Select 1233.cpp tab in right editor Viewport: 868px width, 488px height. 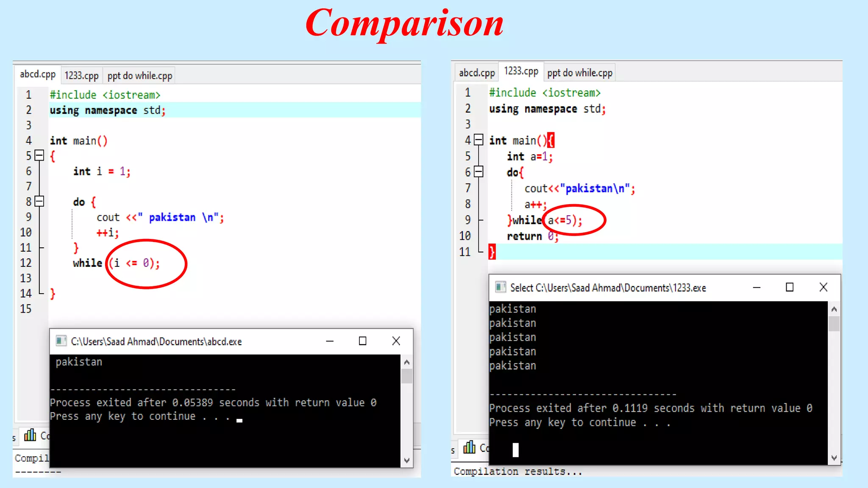[521, 71]
